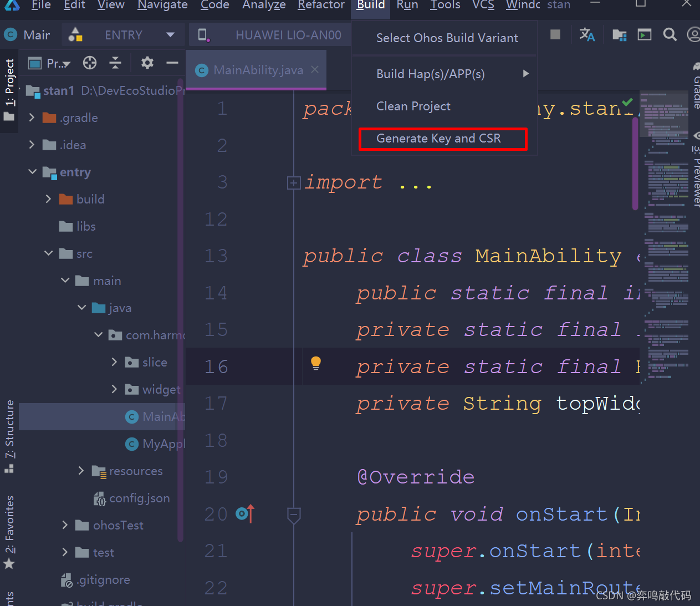
Task: Expand the widget package
Action: (114, 389)
